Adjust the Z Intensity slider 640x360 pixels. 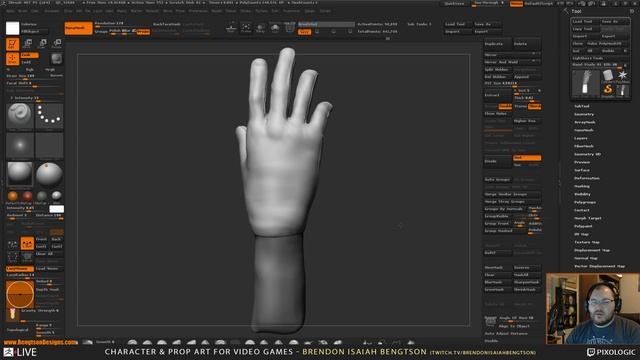35,99
